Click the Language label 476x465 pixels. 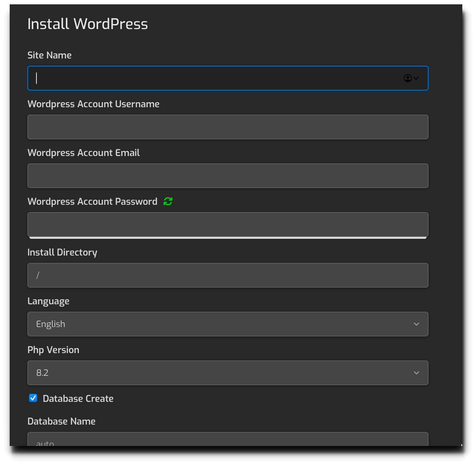(x=48, y=301)
